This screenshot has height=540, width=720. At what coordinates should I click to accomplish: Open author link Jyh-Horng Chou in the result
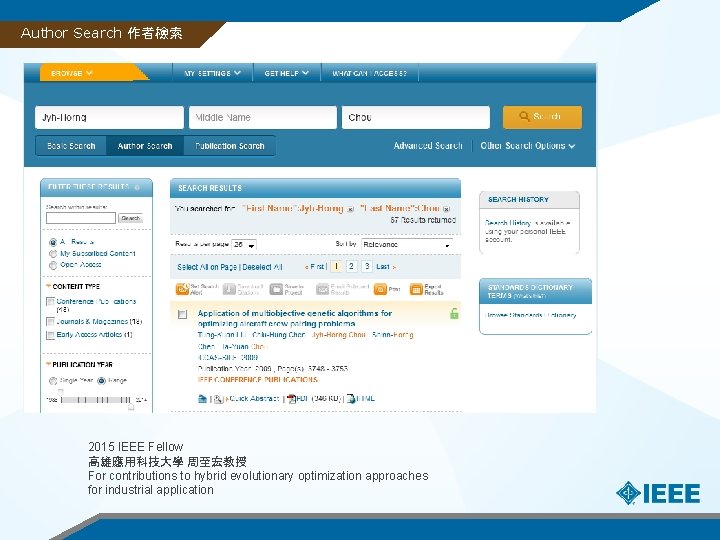point(338,335)
